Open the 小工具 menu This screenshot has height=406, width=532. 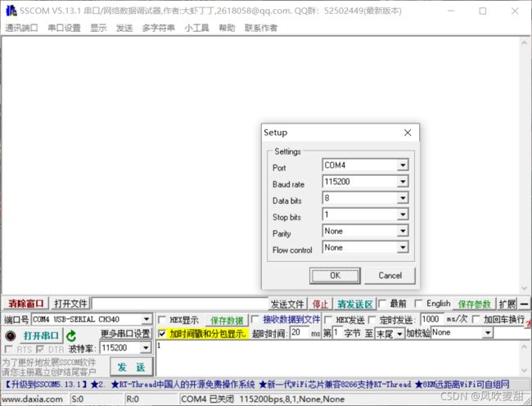[x=196, y=28]
